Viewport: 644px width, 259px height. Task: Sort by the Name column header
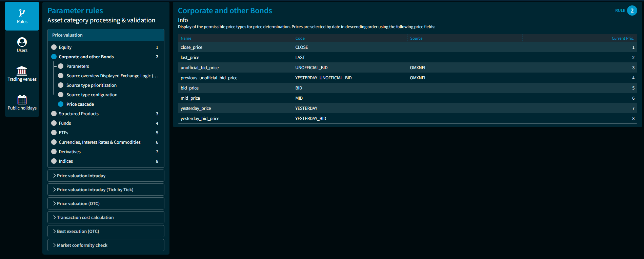pyautogui.click(x=186, y=38)
